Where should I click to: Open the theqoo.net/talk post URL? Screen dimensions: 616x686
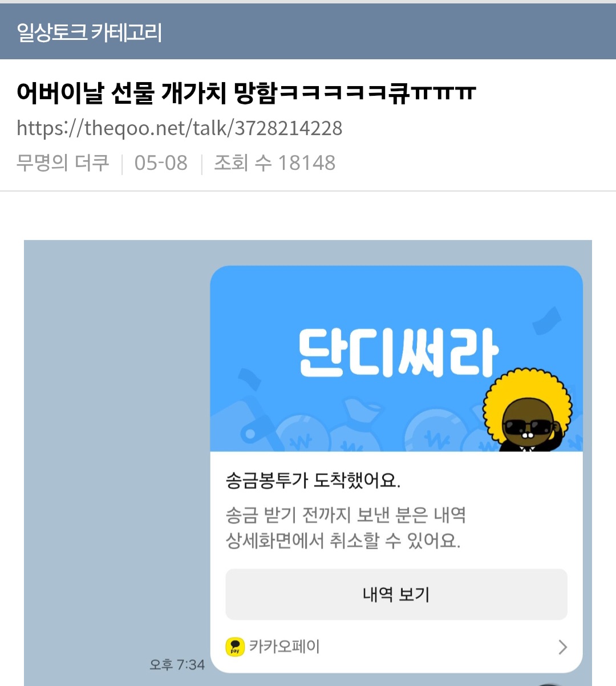pos(180,128)
